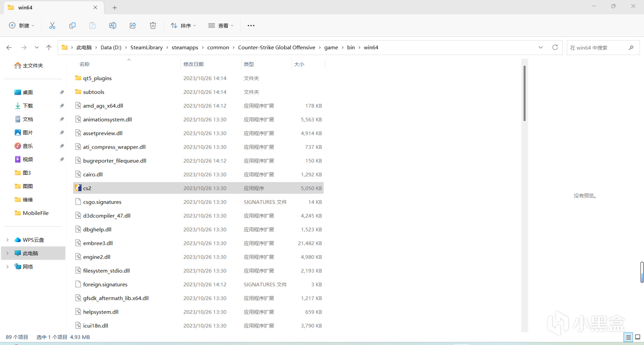Open 视频 in sidebar
644x345 pixels.
coord(23,159)
